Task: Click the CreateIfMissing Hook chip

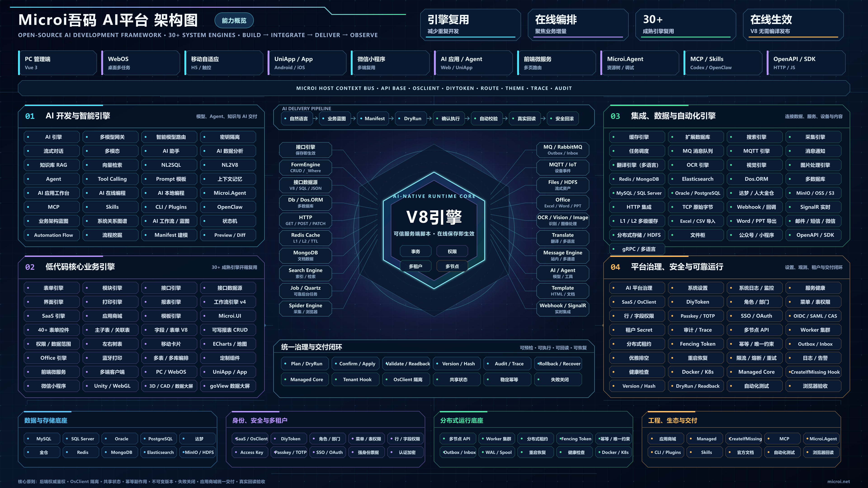Action: 813,372
